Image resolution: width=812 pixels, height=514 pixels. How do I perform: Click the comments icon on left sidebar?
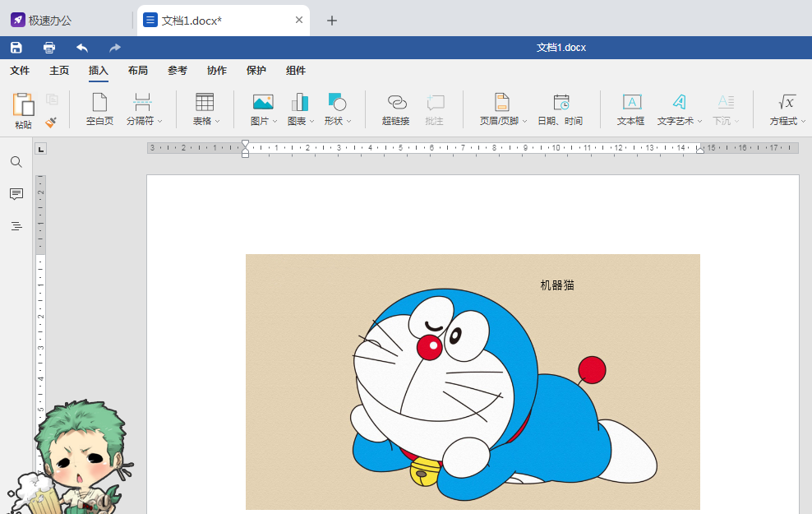pos(16,194)
